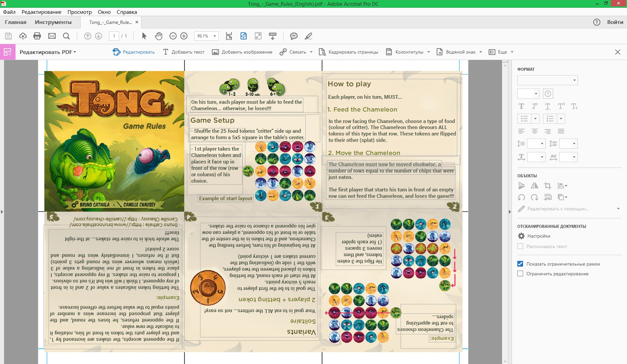This screenshot has height=364, width=627.
Task: Expand the 'Водяной знак' dropdown arrow
Action: (481, 52)
